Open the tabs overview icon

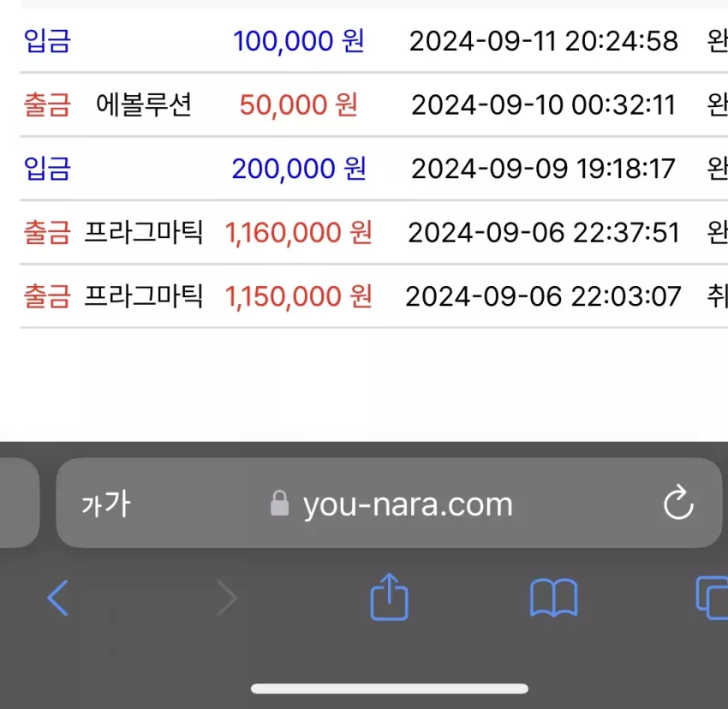712,598
